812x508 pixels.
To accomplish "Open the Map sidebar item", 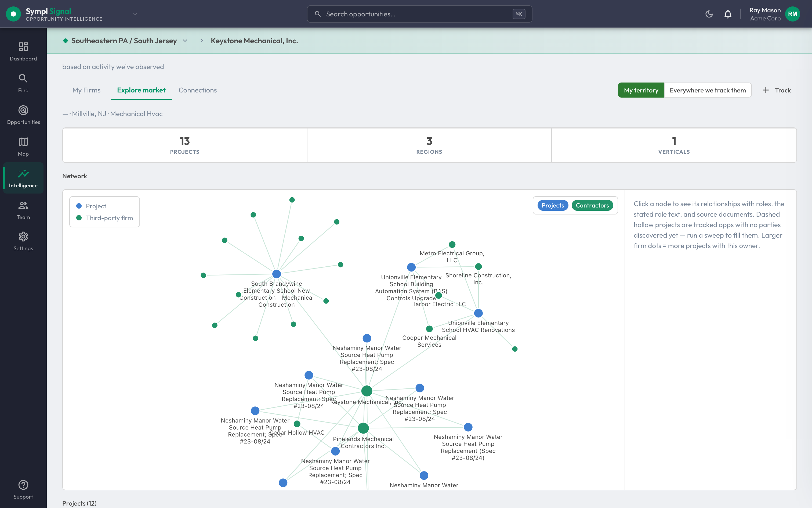I will click(x=23, y=147).
